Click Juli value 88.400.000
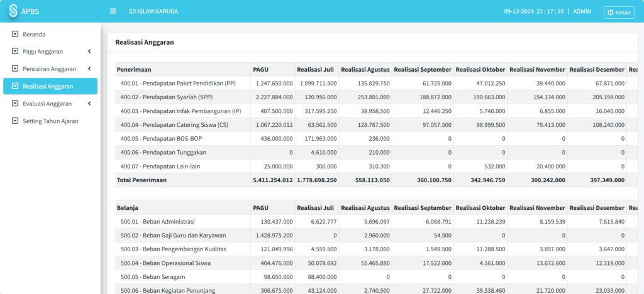Image resolution: width=644 pixels, height=294 pixels. (322, 277)
